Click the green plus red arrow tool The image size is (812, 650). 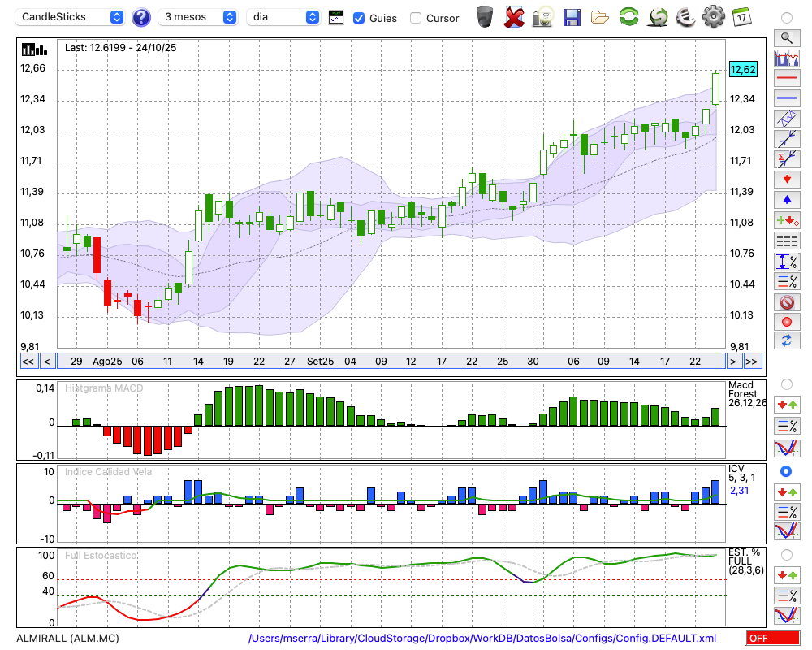tap(787, 220)
